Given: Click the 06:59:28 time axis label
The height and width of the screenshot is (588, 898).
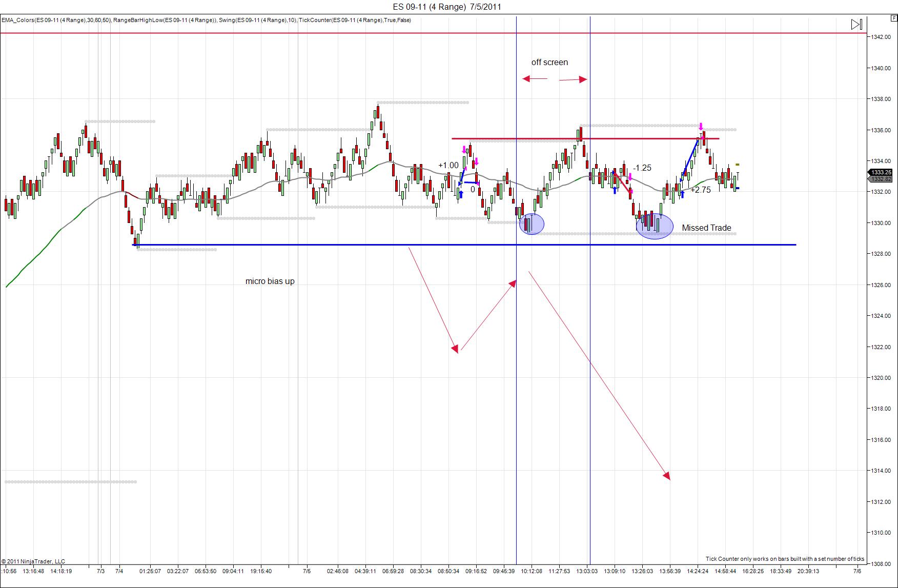Looking at the screenshot, I should coord(393,571).
